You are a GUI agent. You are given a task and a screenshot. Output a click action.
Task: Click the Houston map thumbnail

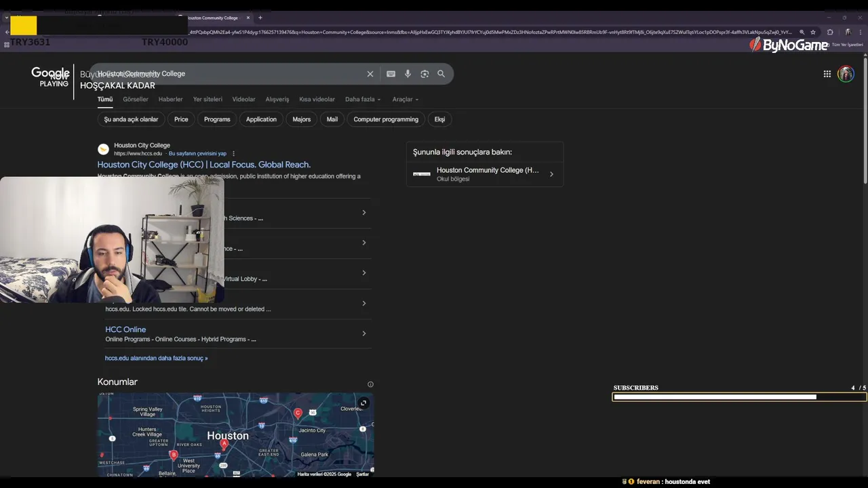pyautogui.click(x=235, y=434)
